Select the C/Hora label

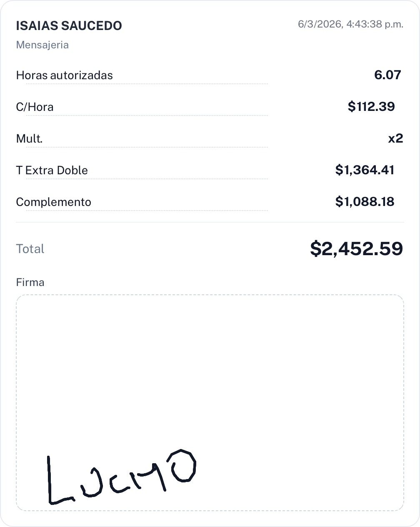(x=35, y=107)
